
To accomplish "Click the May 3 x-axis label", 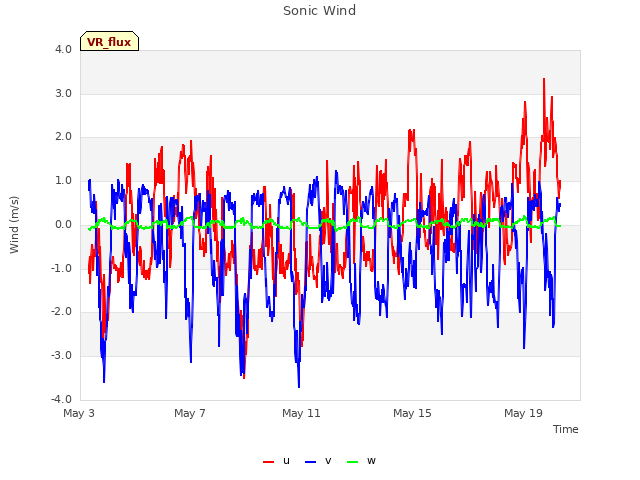I will [x=79, y=413].
